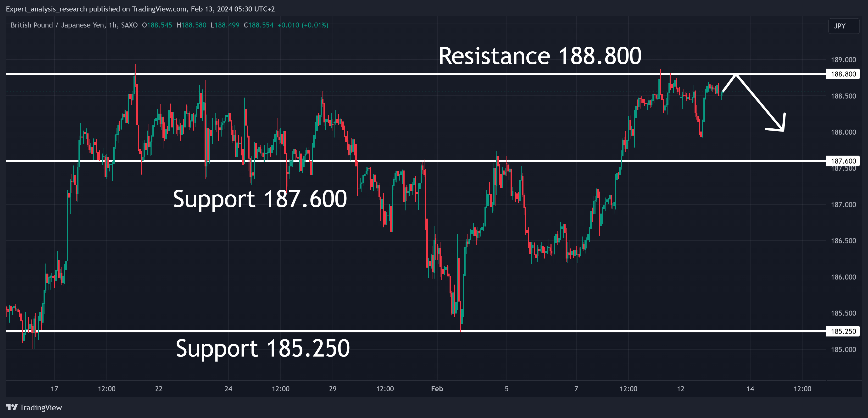This screenshot has width=868, height=418.
Task: Select the 185.250 support price label
Action: 843,331
